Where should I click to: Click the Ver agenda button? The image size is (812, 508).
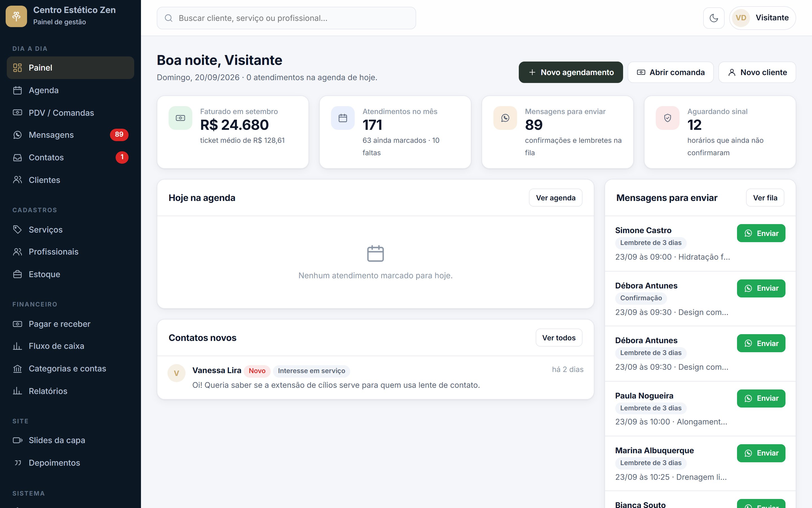[556, 198]
